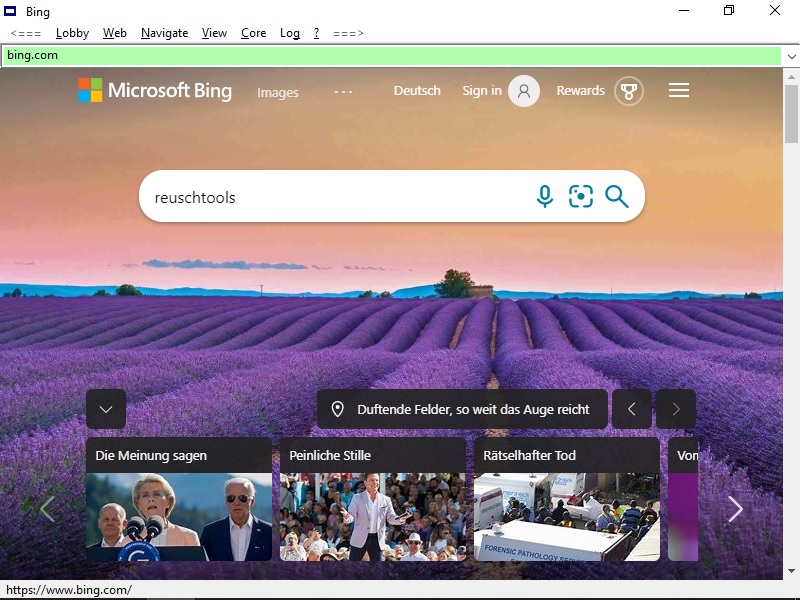This screenshot has height=600, width=800.
Task: Open the Lobby menu
Action: [72, 33]
